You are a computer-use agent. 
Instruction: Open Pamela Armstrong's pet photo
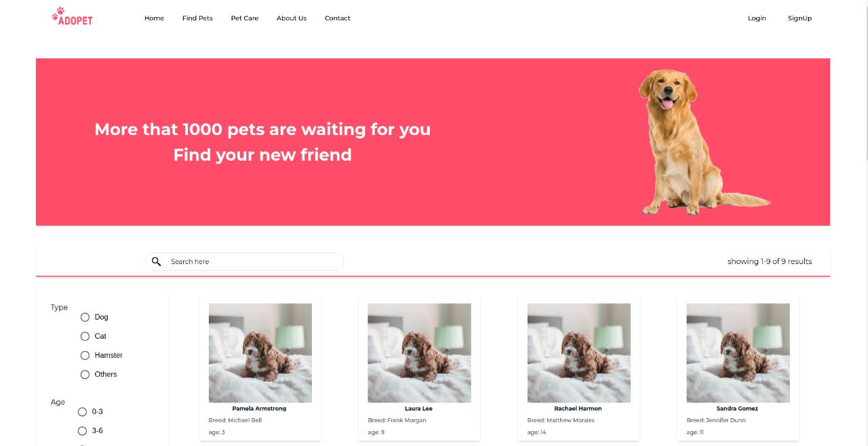260,353
